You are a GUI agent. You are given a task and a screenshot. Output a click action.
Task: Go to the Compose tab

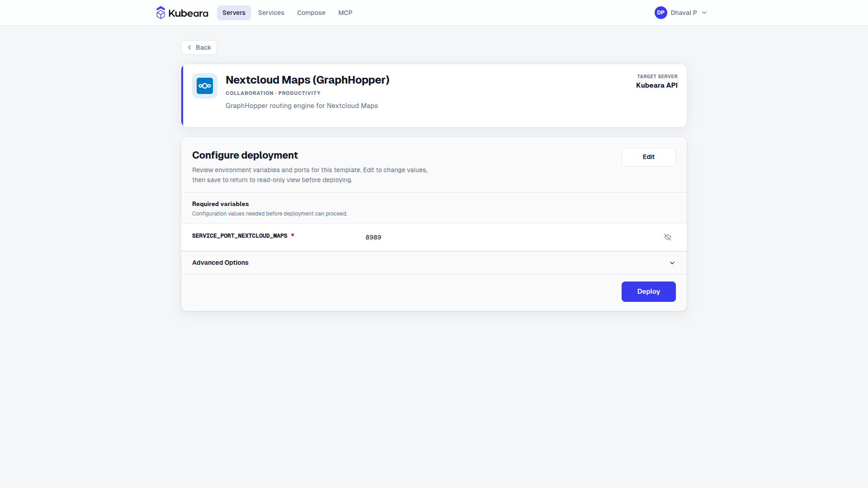point(311,13)
